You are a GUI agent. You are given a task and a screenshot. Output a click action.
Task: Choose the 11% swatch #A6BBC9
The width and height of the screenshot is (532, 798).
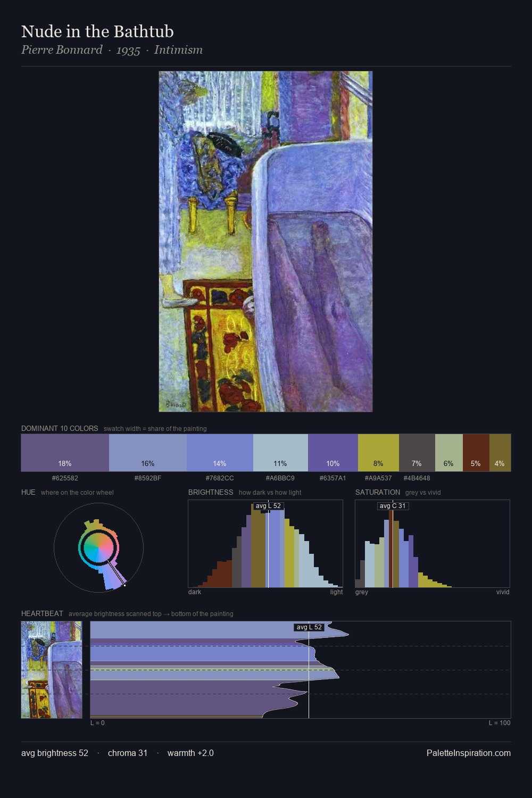280,453
